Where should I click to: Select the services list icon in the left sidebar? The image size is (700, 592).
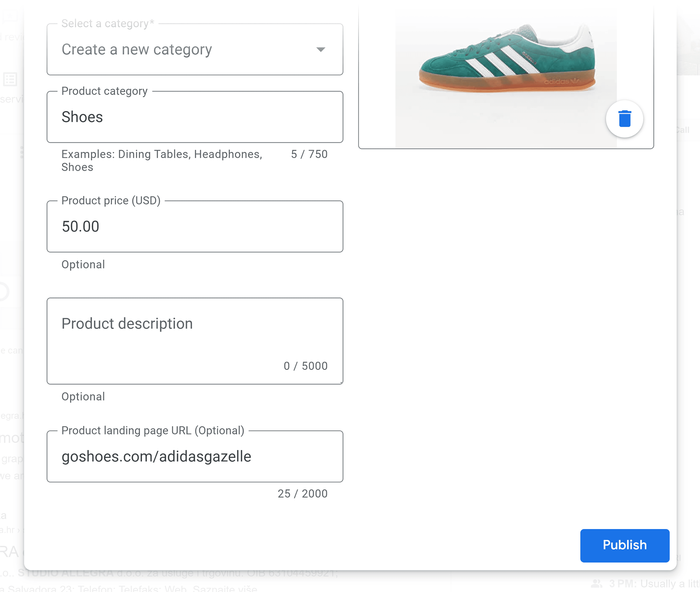click(10, 79)
